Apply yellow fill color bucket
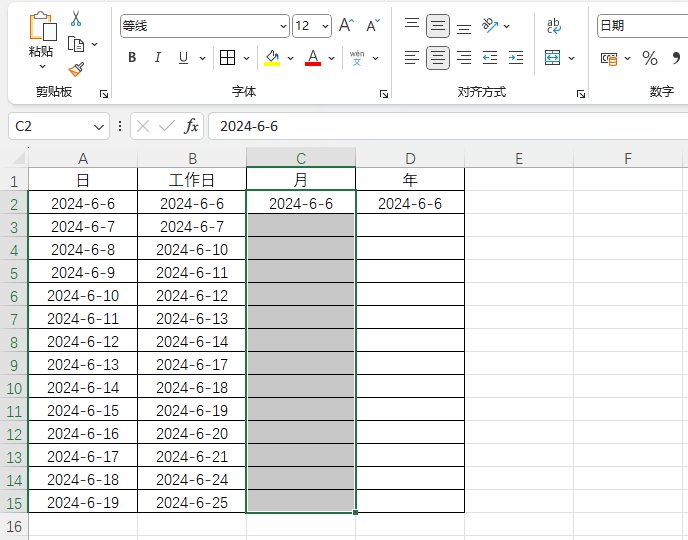The image size is (688, 540). pyautogui.click(x=272, y=57)
